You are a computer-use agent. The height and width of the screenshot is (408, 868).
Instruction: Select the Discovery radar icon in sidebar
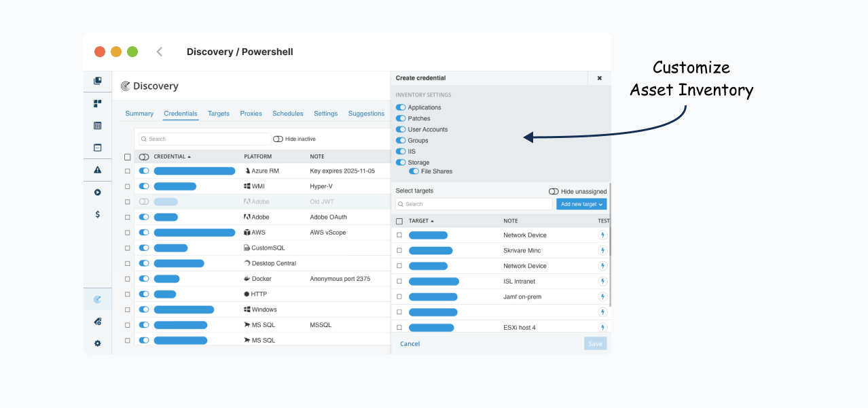[x=98, y=299]
